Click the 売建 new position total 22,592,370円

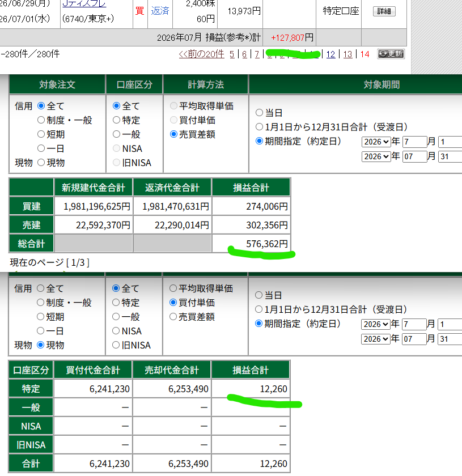[103, 226]
